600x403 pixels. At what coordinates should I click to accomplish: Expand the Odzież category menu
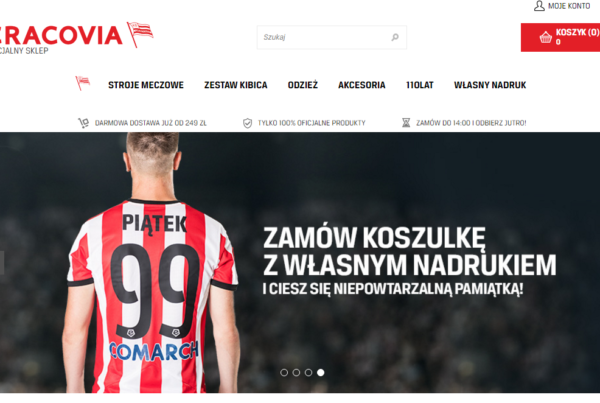click(303, 85)
